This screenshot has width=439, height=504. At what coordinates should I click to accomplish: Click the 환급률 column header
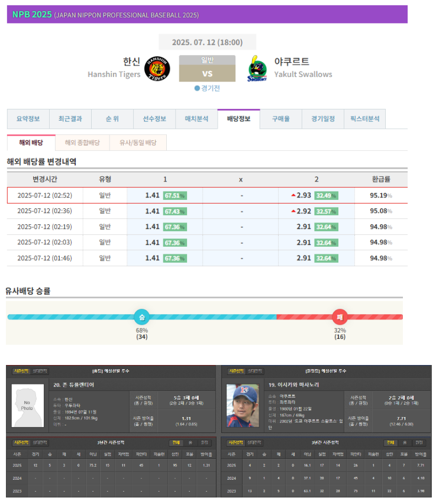pos(381,179)
